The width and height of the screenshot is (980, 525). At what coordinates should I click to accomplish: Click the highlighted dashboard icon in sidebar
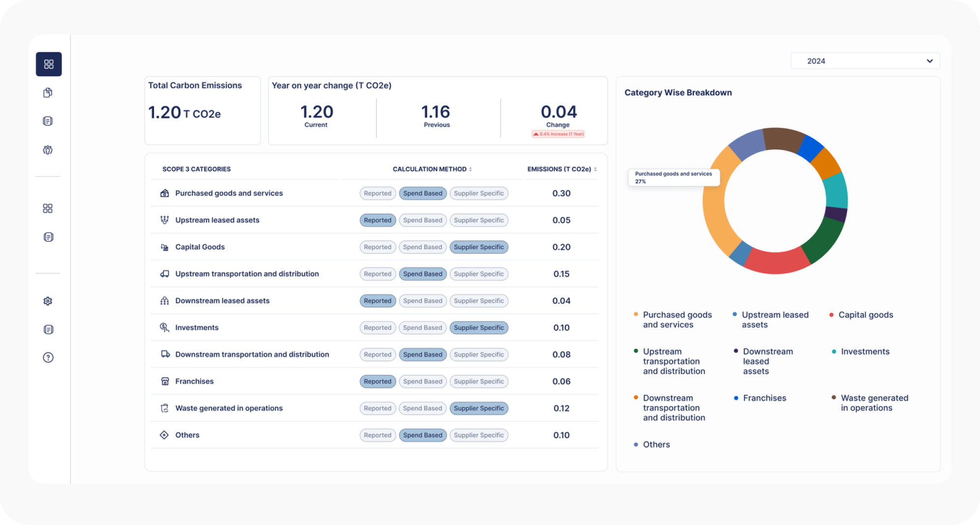pos(49,64)
